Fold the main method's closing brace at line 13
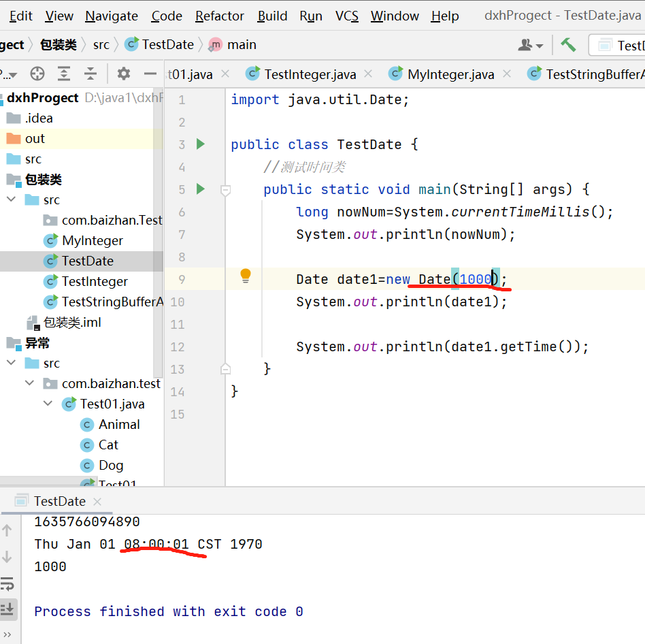 [x=225, y=369]
